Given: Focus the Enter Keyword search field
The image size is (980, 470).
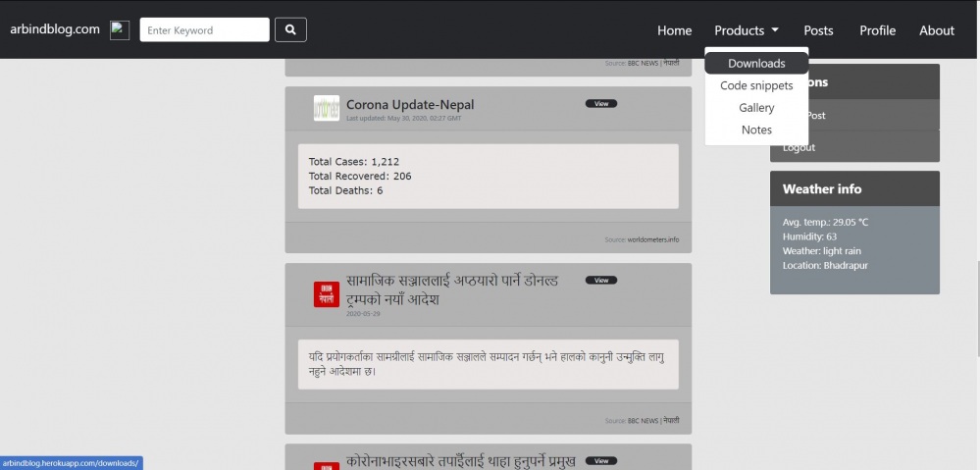Looking at the screenshot, I should 204,30.
